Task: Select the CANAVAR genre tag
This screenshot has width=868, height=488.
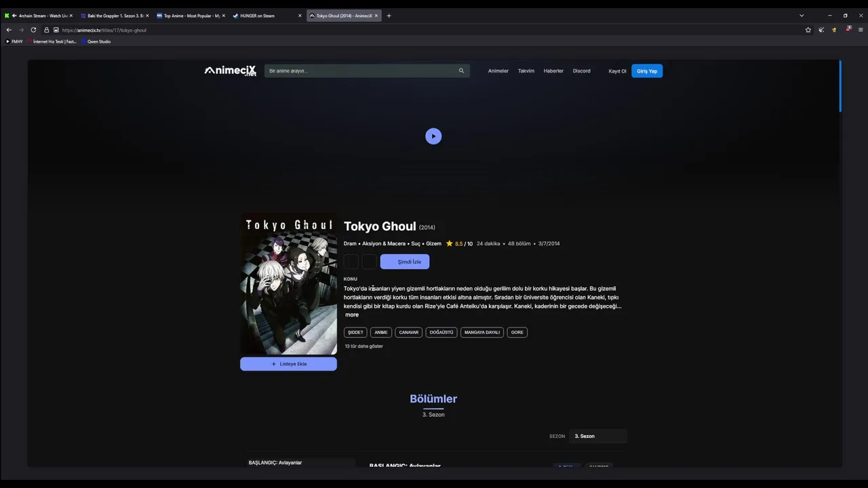Action: (409, 332)
